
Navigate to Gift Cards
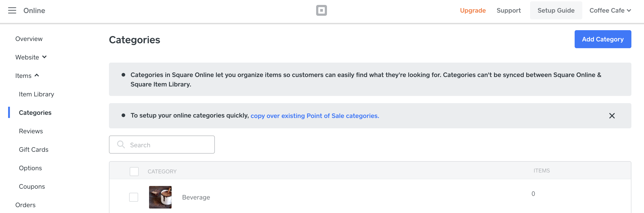coord(34,150)
